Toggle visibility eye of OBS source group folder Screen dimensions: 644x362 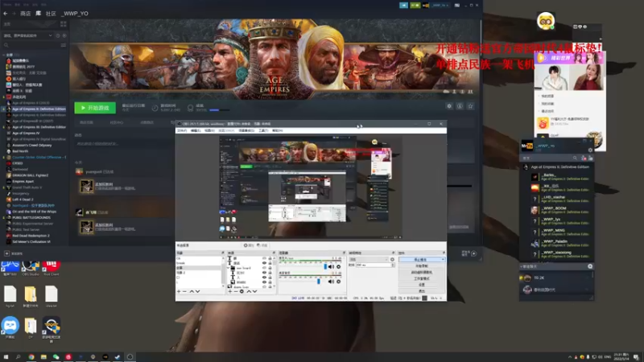pos(265,268)
